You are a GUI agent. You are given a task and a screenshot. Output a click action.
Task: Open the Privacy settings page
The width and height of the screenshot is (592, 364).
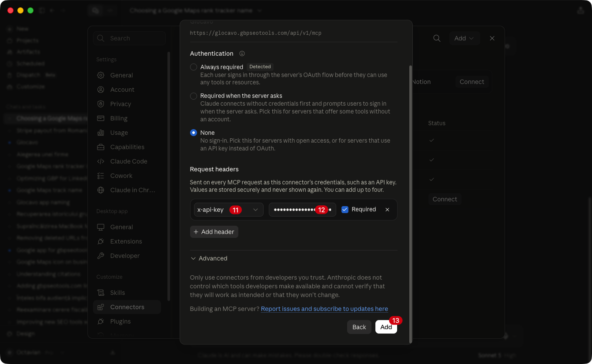[x=127, y=104]
